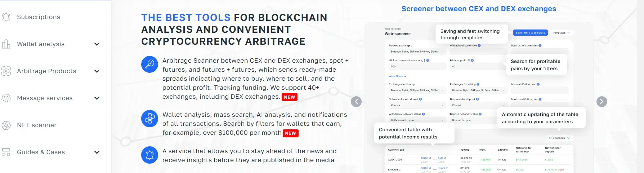Viewport: 644px width, 173px height.
Task: Expand the Wallet analysis submenu chevron
Action: point(97,44)
